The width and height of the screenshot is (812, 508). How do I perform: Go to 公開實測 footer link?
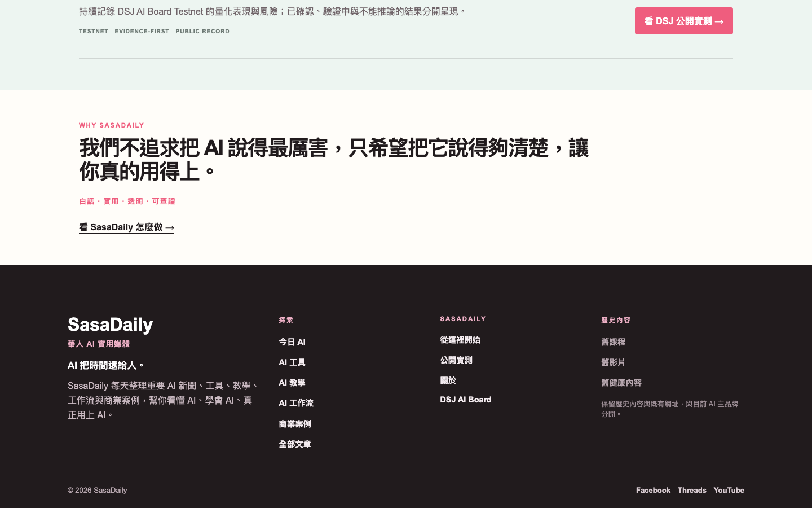456,360
